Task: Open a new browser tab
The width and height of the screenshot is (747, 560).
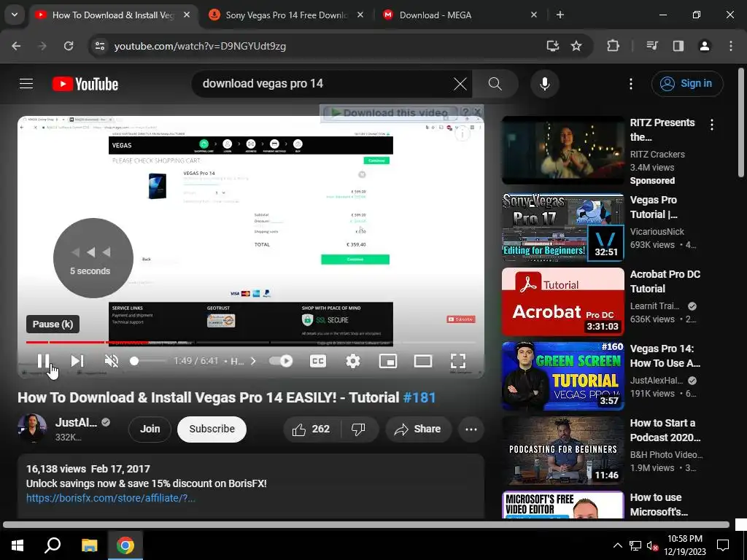Action: (x=560, y=15)
